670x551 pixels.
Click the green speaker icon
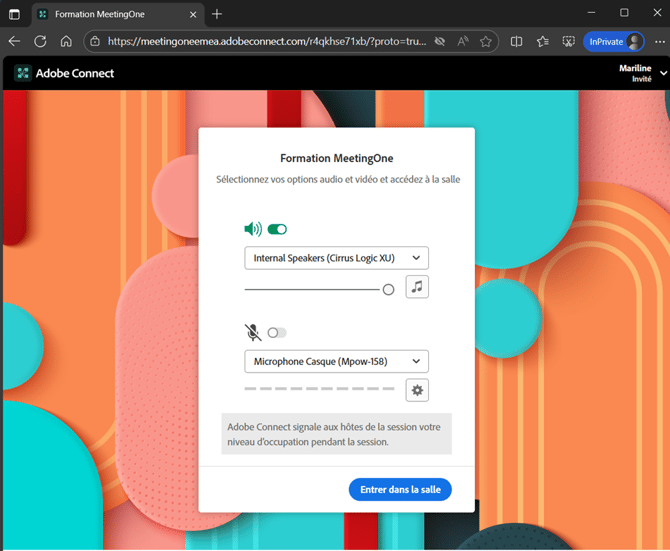(x=253, y=229)
